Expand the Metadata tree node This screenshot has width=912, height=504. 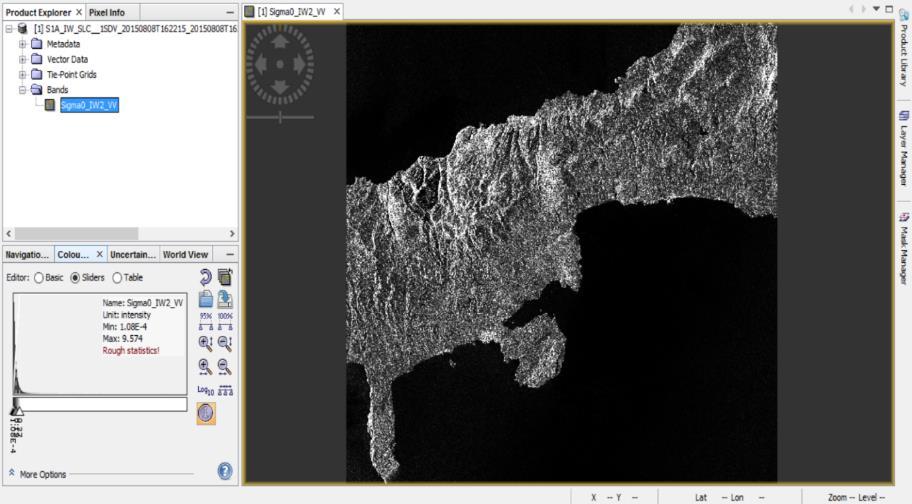click(22, 44)
